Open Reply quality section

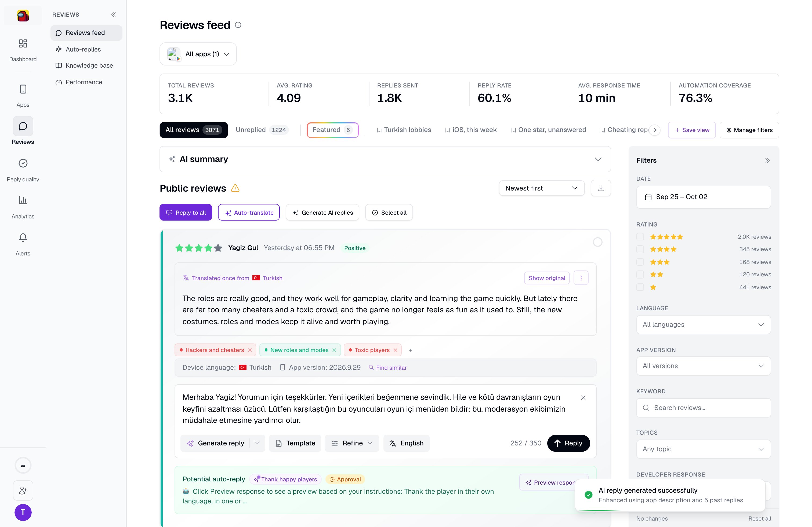23,170
